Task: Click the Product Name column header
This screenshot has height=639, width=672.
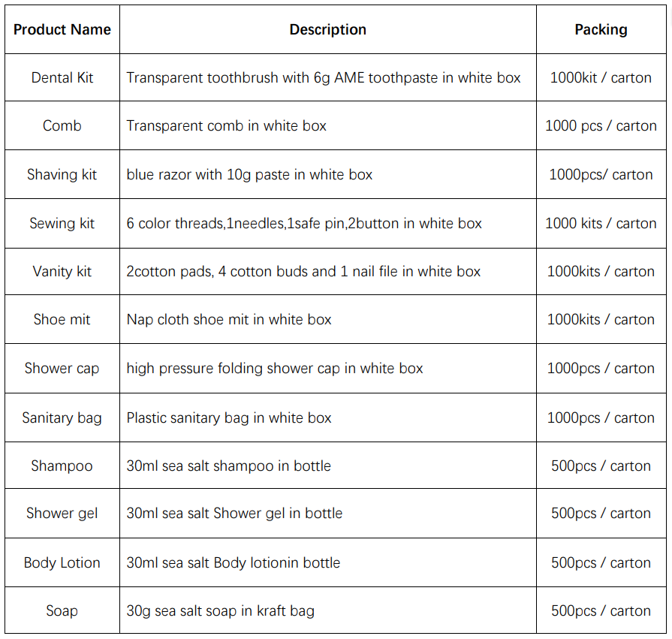Action: tap(62, 29)
